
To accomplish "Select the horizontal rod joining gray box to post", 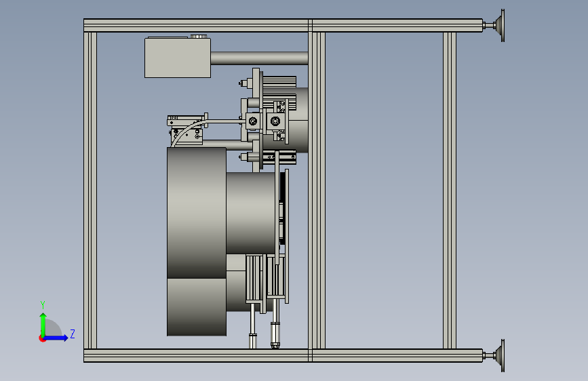I will 259,58.
